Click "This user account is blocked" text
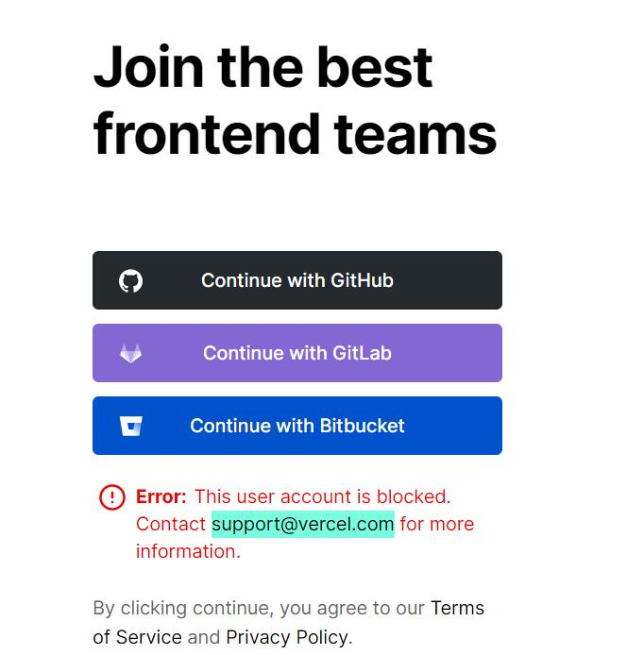Viewport: 644px width, 655px height. (322, 496)
